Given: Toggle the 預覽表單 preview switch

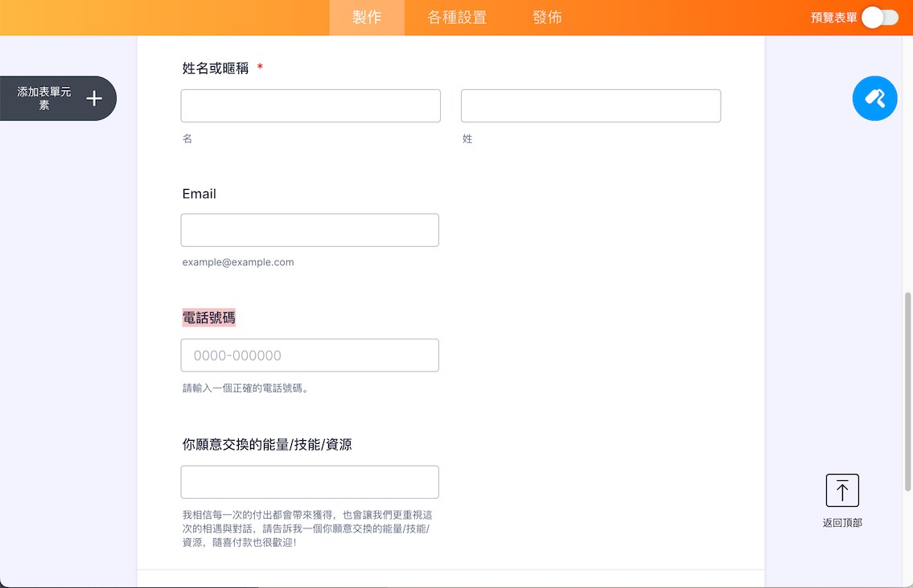Looking at the screenshot, I should tap(880, 18).
